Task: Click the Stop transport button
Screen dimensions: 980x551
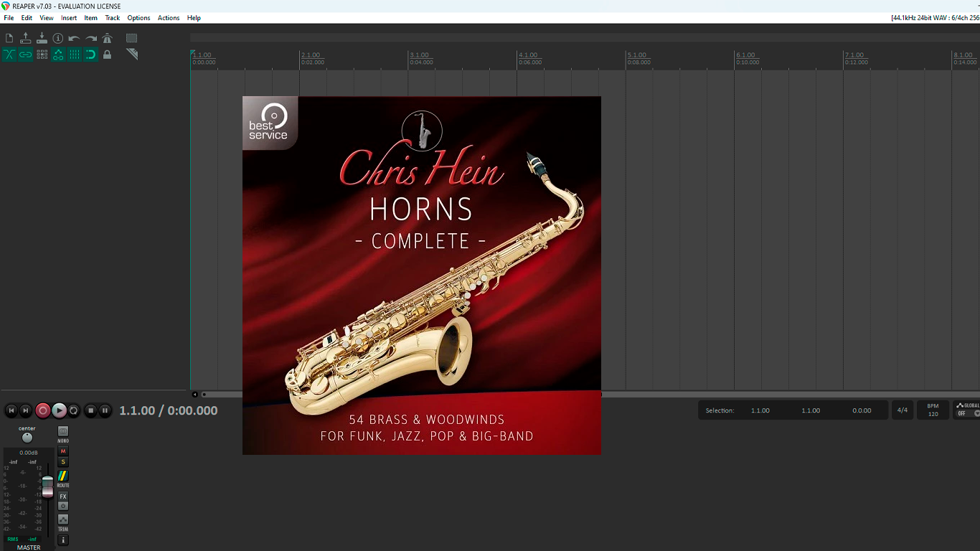Action: pyautogui.click(x=90, y=410)
